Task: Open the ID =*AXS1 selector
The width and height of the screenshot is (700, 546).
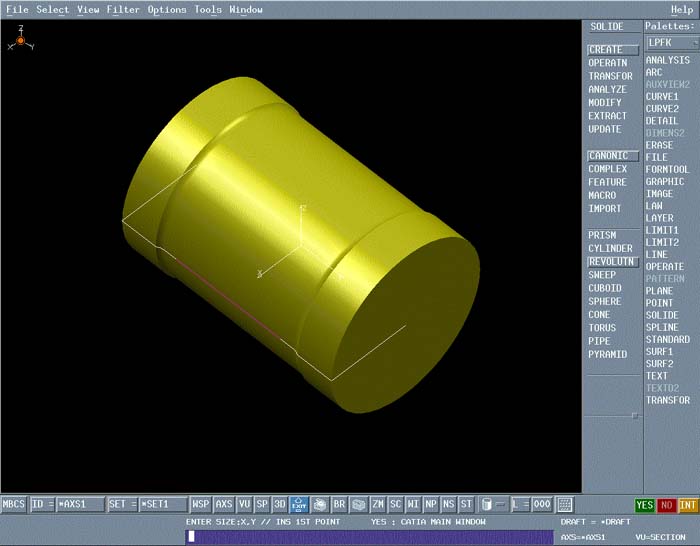Action: (x=67, y=505)
